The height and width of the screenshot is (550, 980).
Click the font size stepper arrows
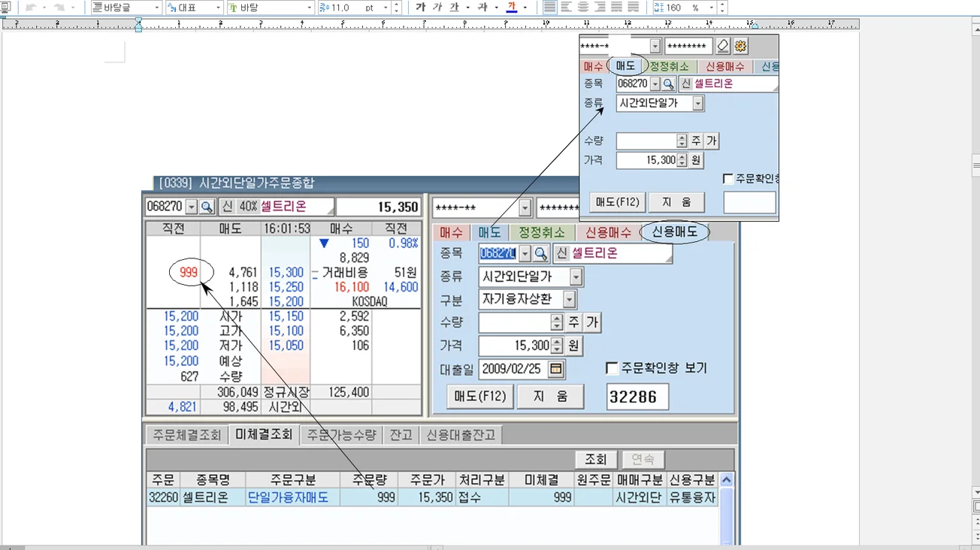coord(397,8)
